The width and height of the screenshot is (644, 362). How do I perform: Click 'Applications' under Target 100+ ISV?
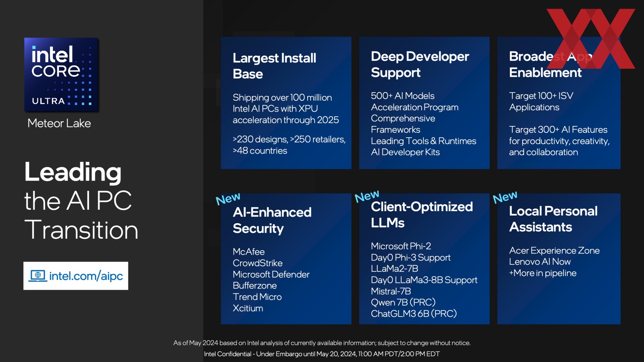[x=534, y=107]
